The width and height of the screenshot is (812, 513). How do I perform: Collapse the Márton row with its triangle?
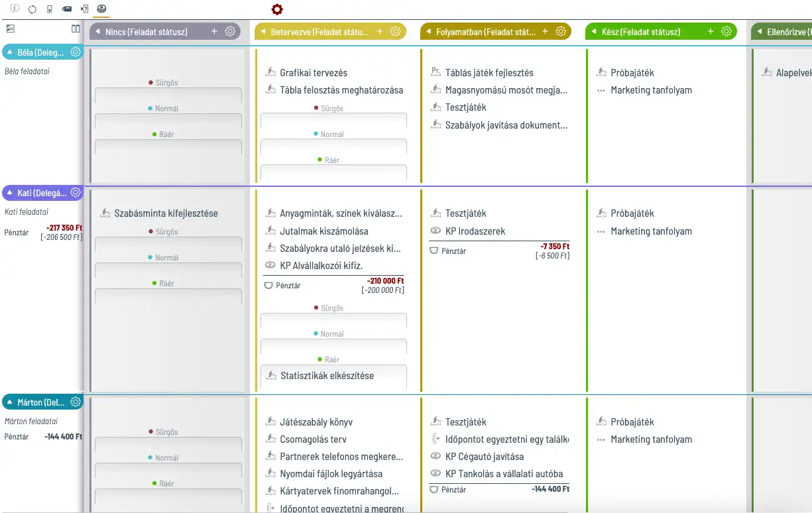(10, 402)
